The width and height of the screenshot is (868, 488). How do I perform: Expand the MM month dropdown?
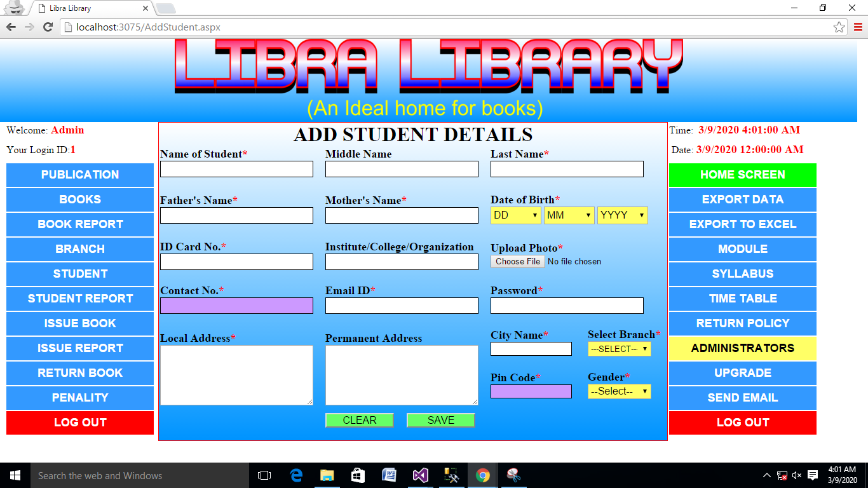(569, 215)
